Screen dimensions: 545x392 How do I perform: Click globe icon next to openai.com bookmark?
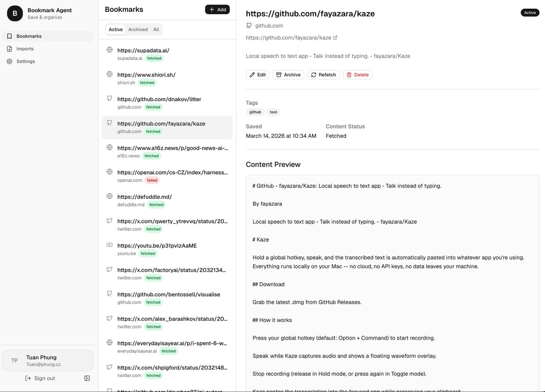pyautogui.click(x=109, y=171)
